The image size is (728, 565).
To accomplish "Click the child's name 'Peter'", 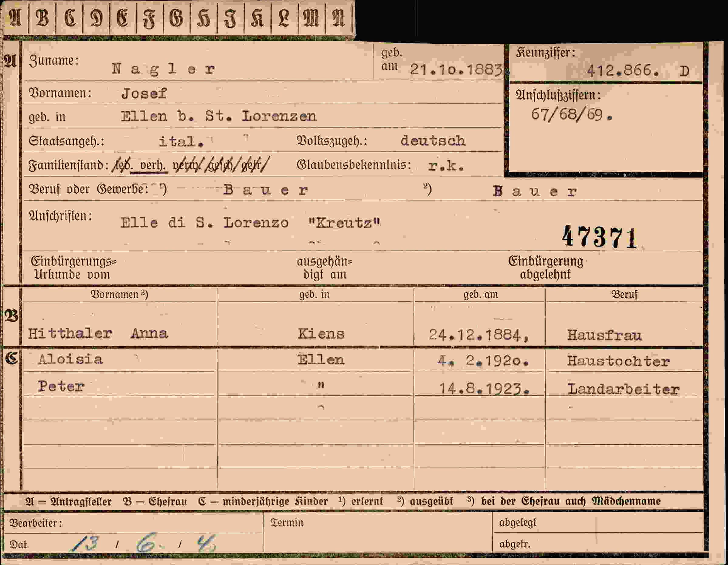I will 61,387.
